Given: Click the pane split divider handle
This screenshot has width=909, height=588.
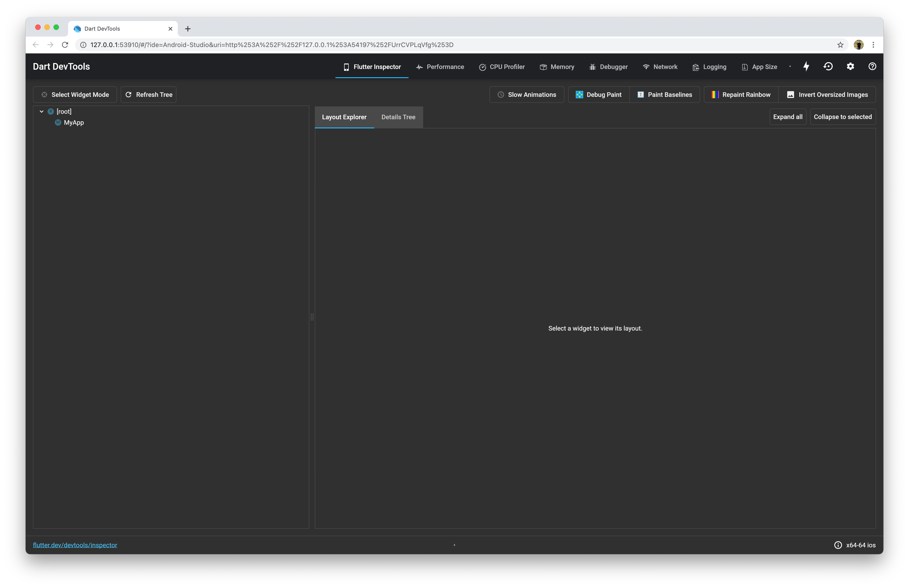Looking at the screenshot, I should (x=312, y=317).
